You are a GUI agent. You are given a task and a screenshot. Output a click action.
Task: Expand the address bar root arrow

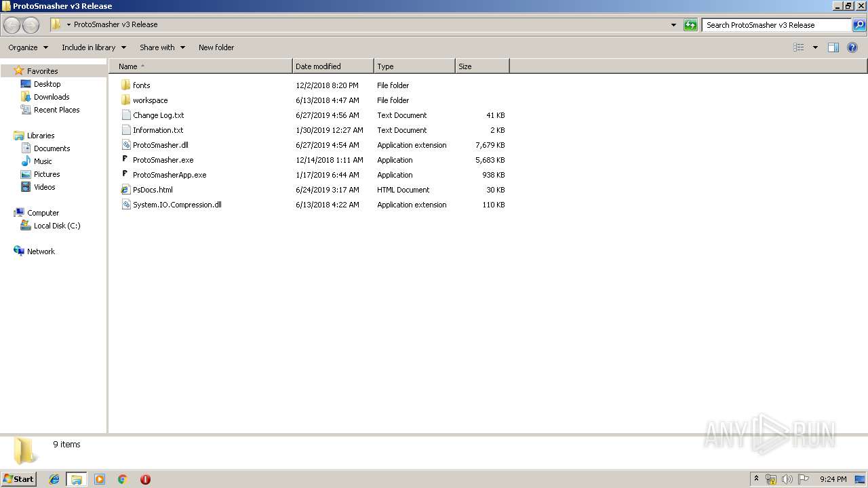coord(68,24)
